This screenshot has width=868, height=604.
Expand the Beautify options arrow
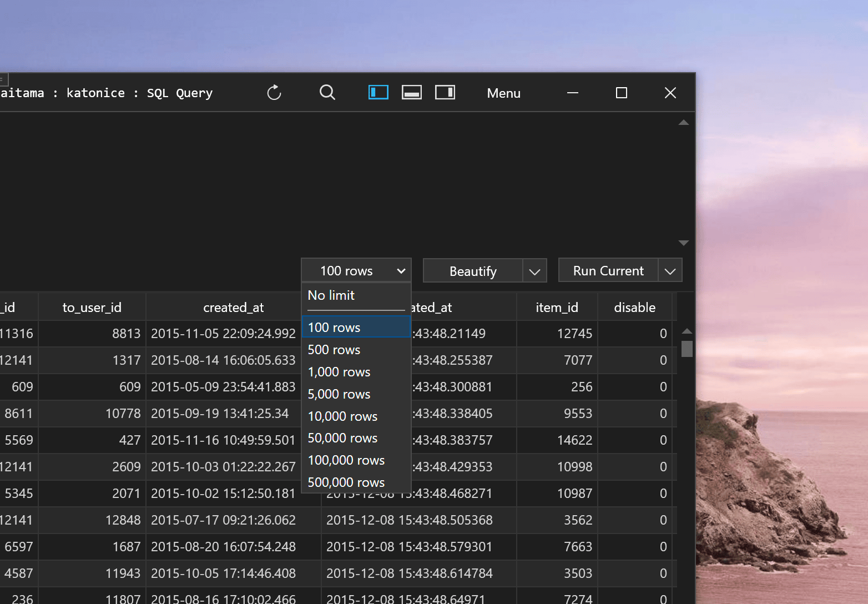[x=534, y=271]
